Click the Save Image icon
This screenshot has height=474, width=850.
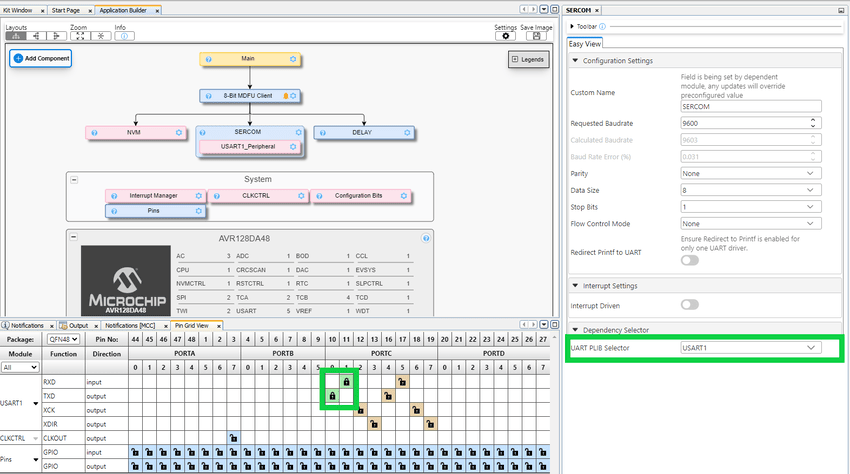click(537, 36)
